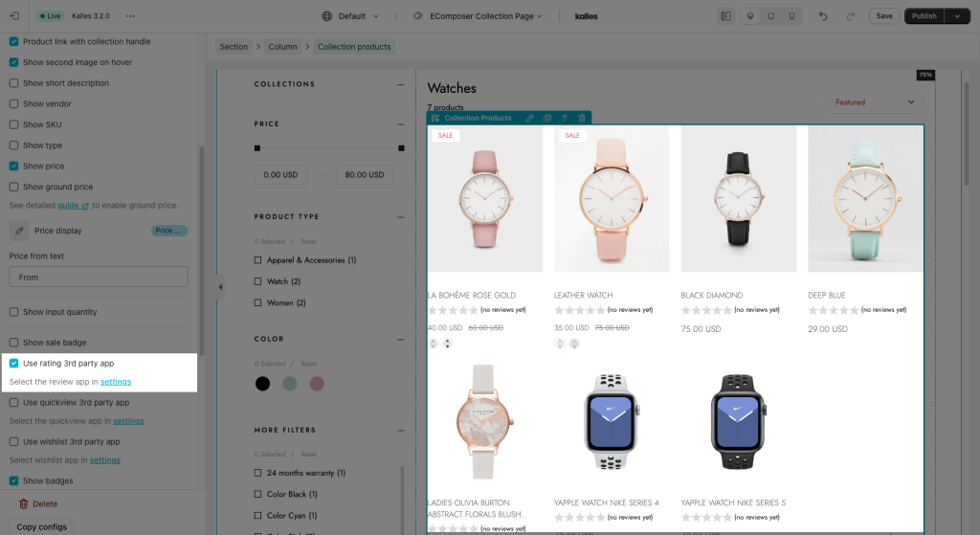Click the Publish button

(924, 16)
